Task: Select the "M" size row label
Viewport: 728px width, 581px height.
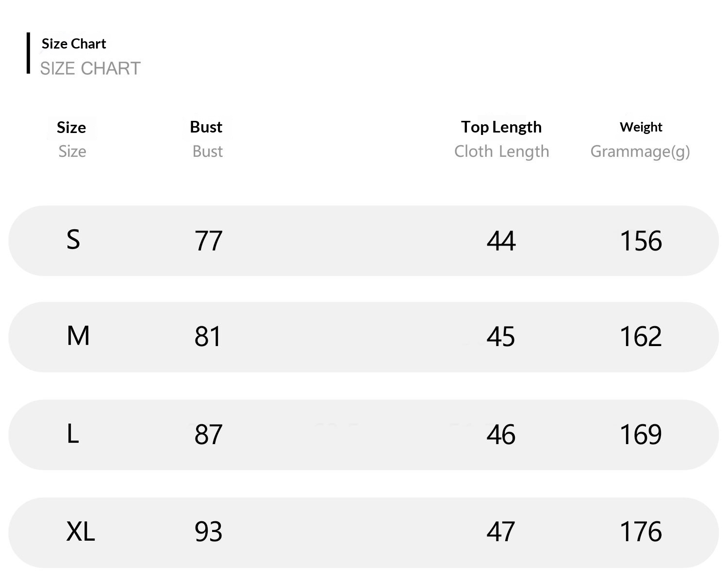Action: 78,336
